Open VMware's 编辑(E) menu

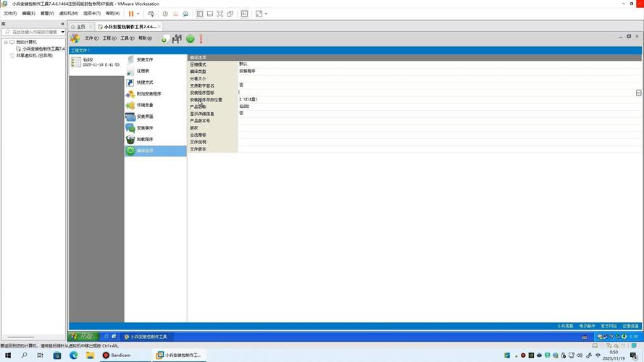pos(28,14)
